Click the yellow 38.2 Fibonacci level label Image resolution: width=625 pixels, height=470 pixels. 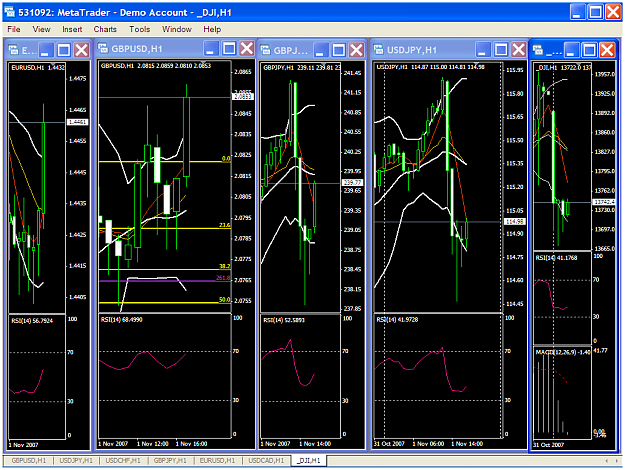click(225, 266)
